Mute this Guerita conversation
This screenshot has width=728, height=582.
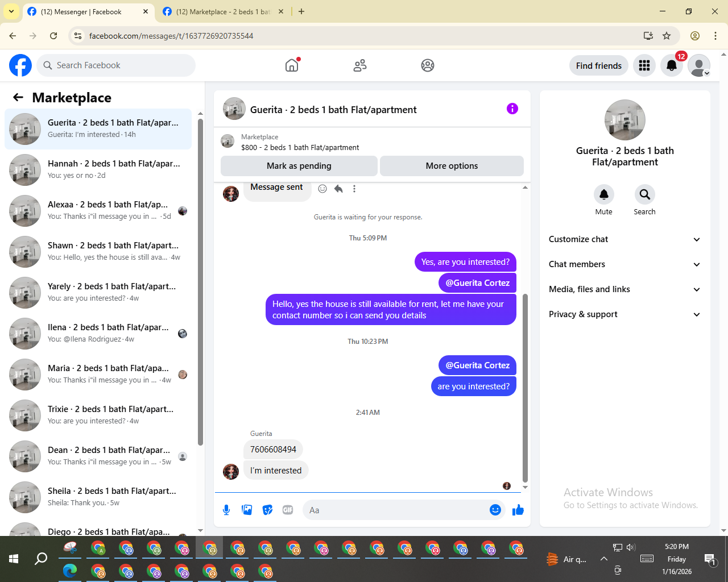click(x=604, y=194)
